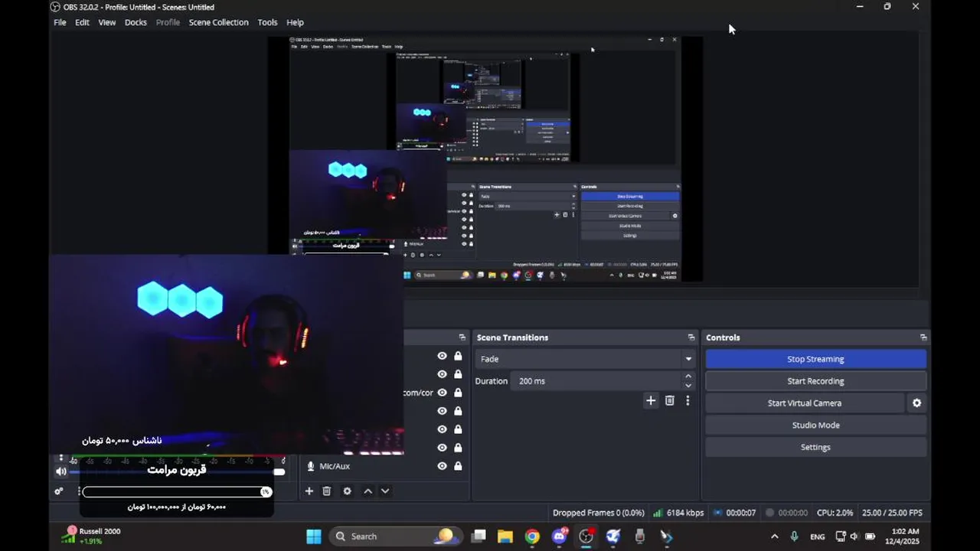The image size is (980, 551).
Task: Open the Windows Start menu
Action: (x=314, y=536)
